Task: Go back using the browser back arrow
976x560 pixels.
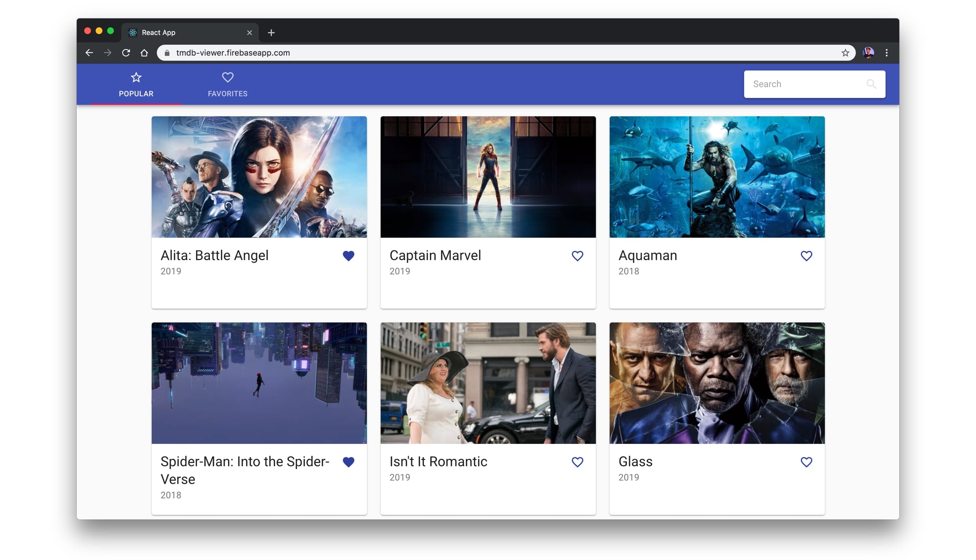Action: (x=89, y=53)
